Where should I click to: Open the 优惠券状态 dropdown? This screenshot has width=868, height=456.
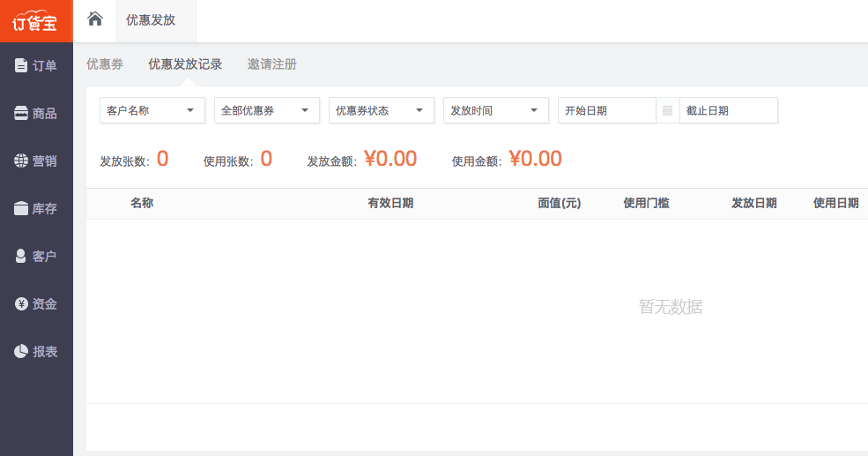coord(382,110)
